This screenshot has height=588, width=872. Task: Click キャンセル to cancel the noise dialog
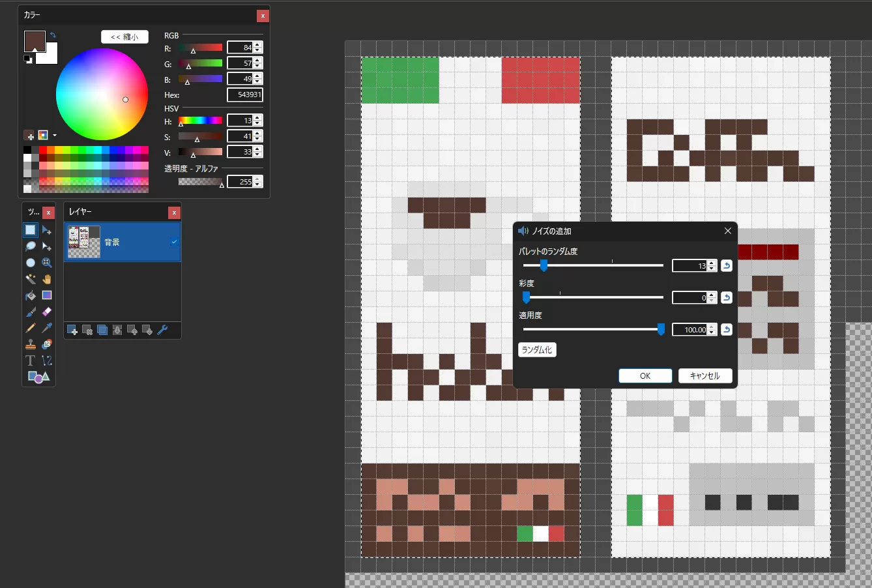705,376
